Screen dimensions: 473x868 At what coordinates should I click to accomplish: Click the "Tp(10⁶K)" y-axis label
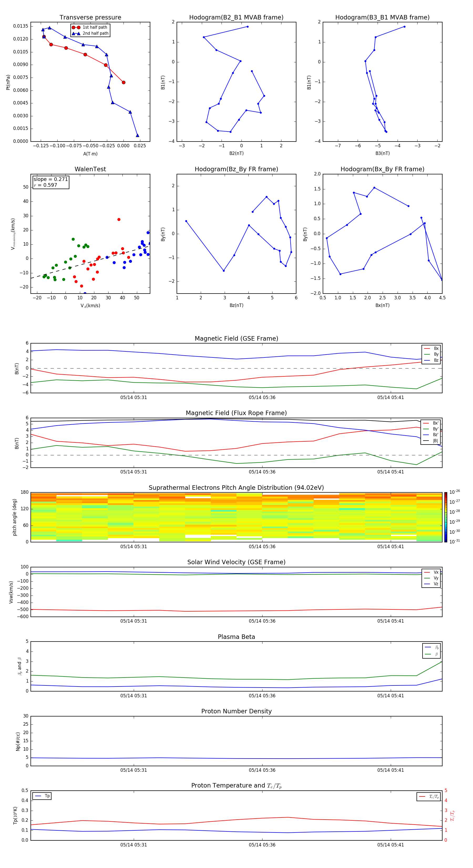[15, 815]
